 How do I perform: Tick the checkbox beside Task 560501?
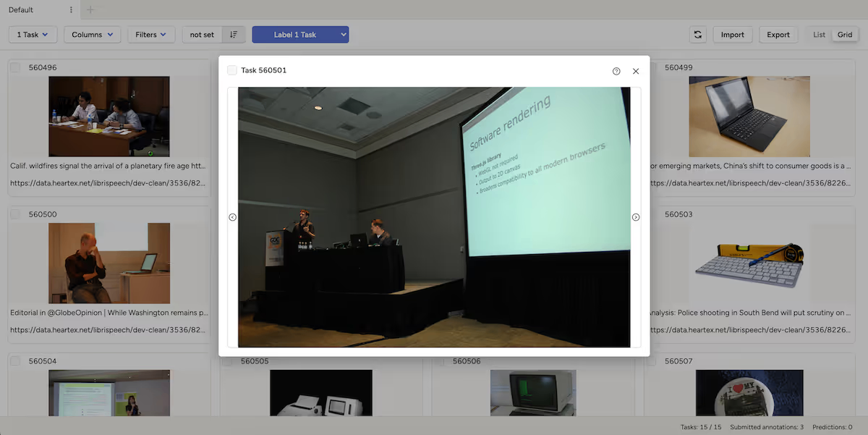click(232, 70)
